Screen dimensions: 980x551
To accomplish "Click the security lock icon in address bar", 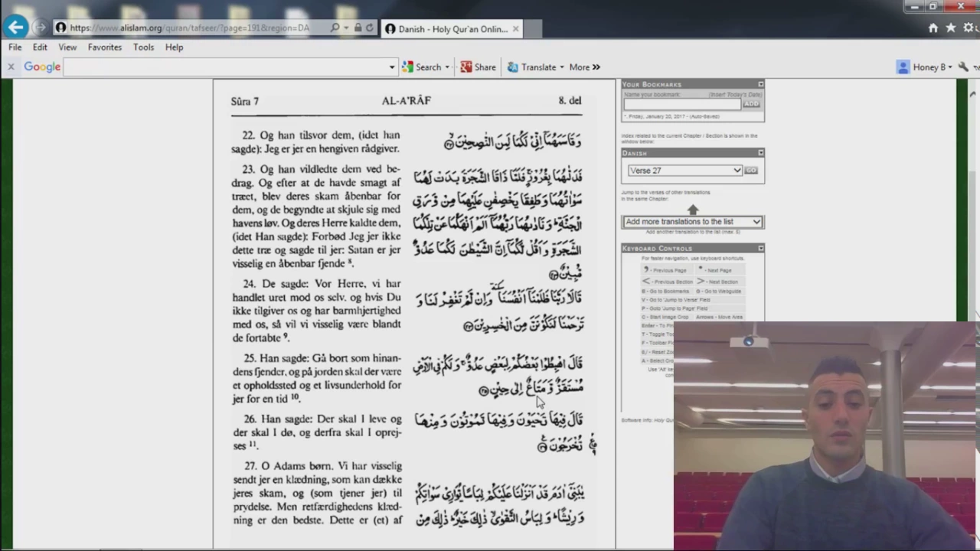I will [x=358, y=28].
